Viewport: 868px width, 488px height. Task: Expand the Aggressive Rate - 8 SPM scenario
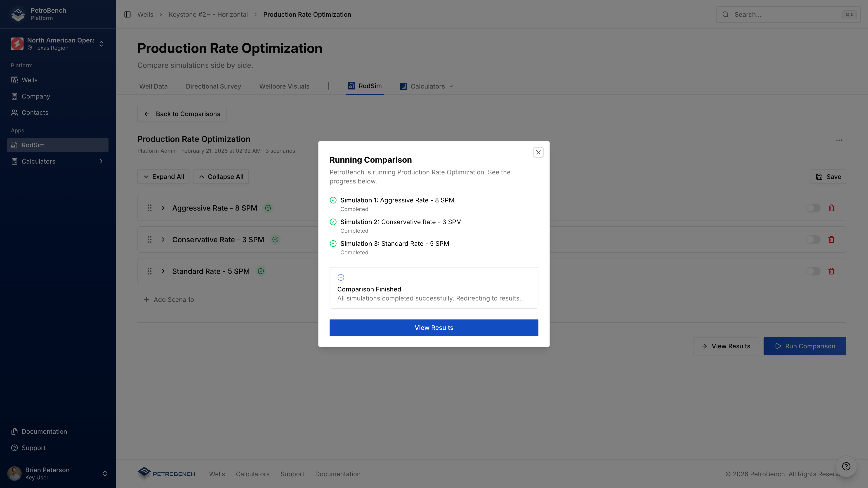(x=163, y=208)
